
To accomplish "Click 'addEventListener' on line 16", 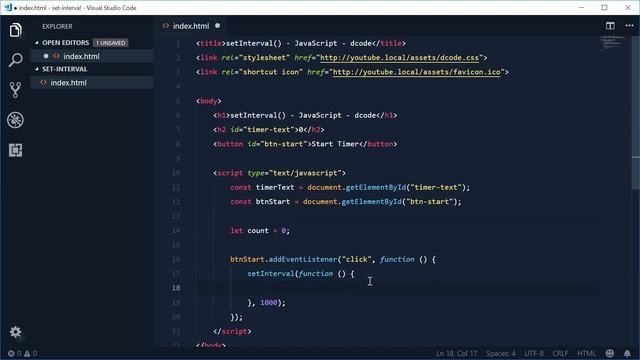I will point(303,259).
